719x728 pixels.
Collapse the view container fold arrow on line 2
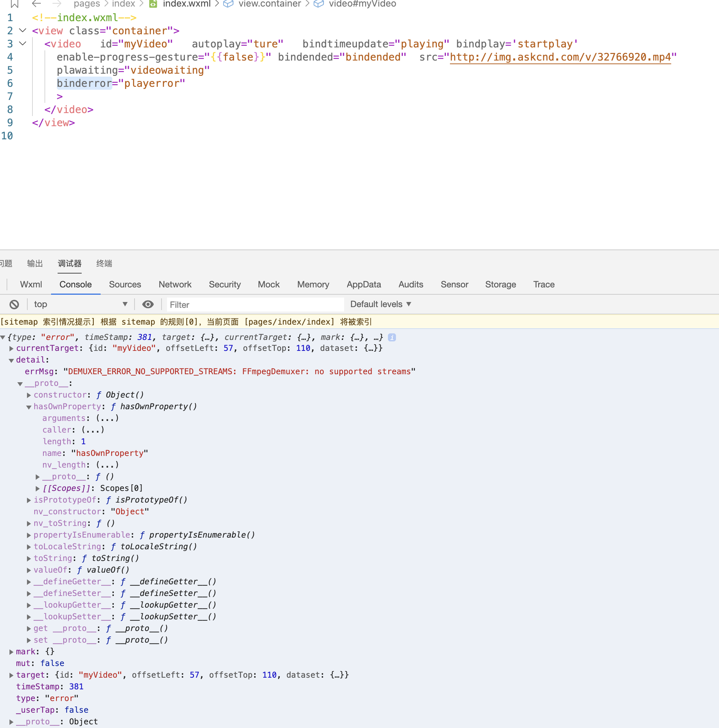(23, 31)
